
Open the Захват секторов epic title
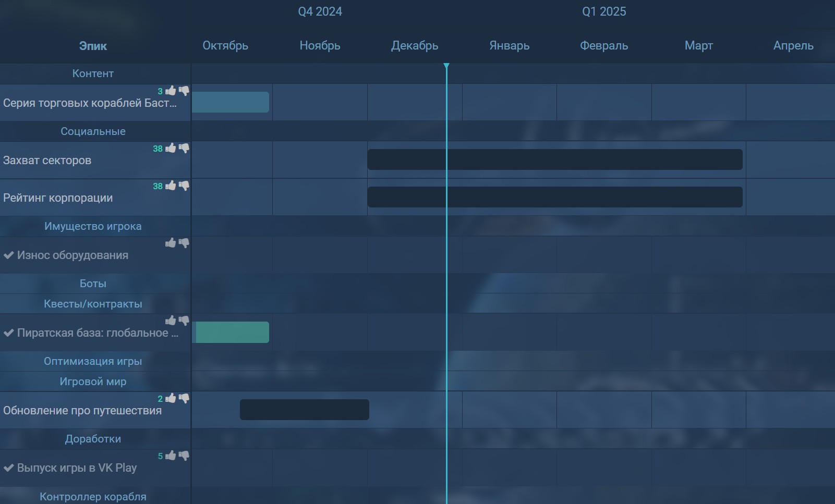tap(47, 161)
